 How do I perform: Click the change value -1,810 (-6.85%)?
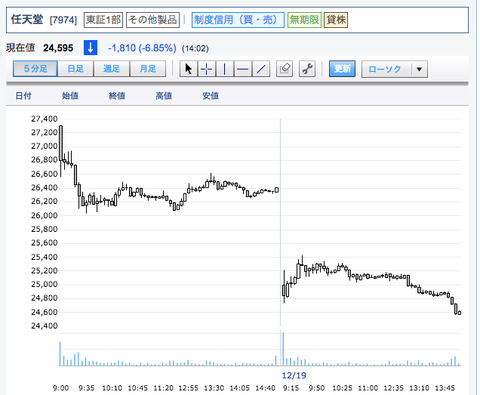pyautogui.click(x=142, y=48)
